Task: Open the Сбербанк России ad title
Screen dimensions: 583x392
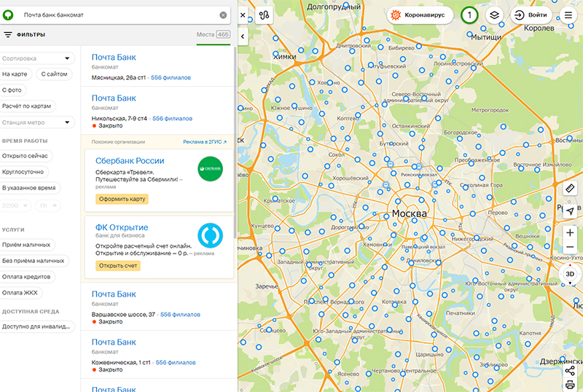Action: coord(130,161)
